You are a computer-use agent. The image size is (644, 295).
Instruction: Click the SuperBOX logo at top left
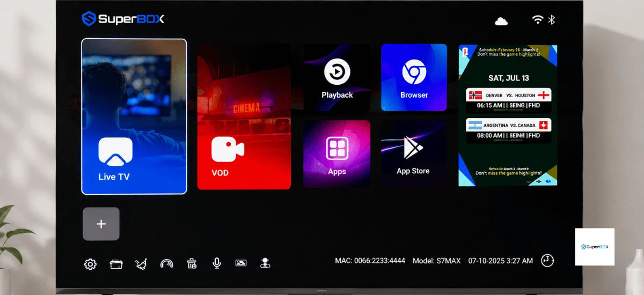pos(123,19)
